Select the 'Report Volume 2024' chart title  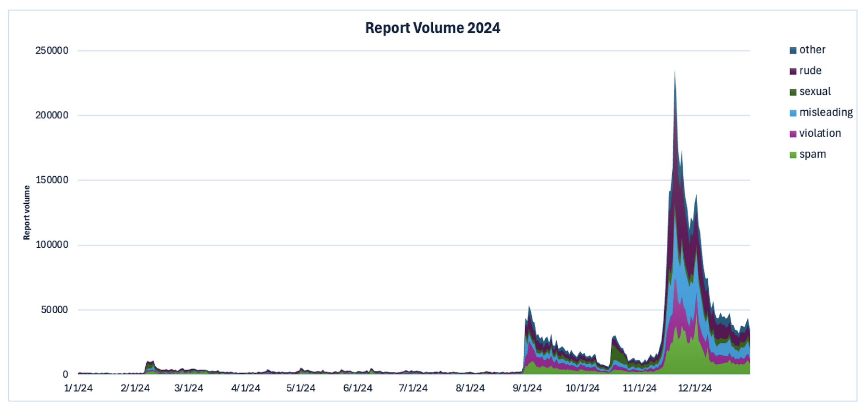point(433,28)
